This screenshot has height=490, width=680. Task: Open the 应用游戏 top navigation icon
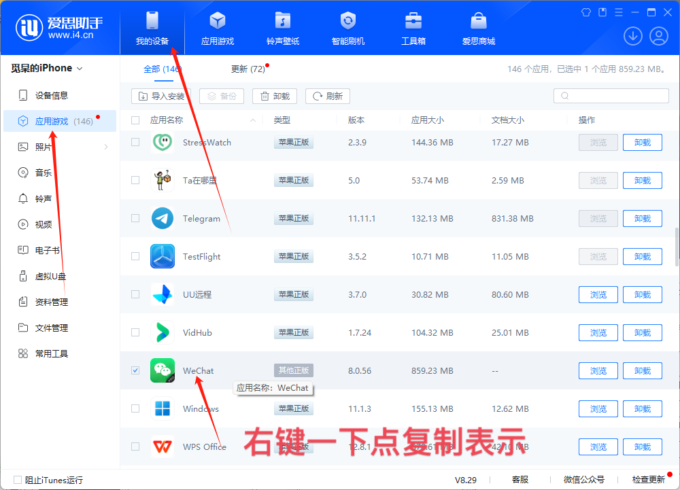point(217,21)
